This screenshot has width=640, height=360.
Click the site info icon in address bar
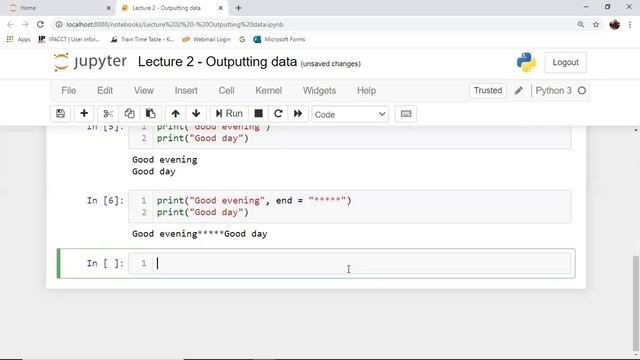coord(59,24)
